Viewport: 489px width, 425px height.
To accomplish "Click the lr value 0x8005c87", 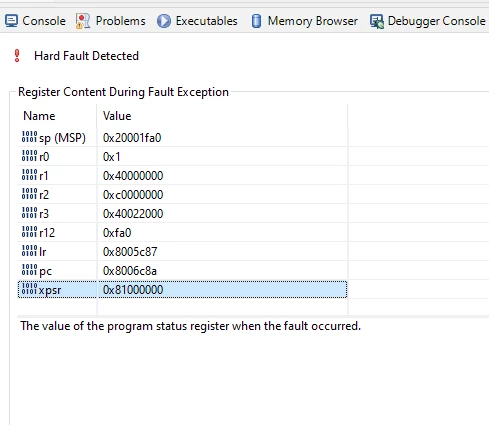I will tap(130, 252).
